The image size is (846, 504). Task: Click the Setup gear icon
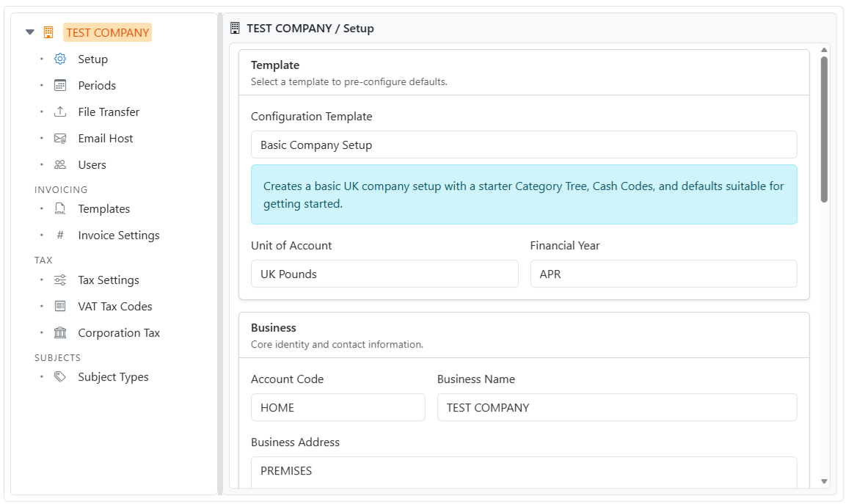[60, 59]
